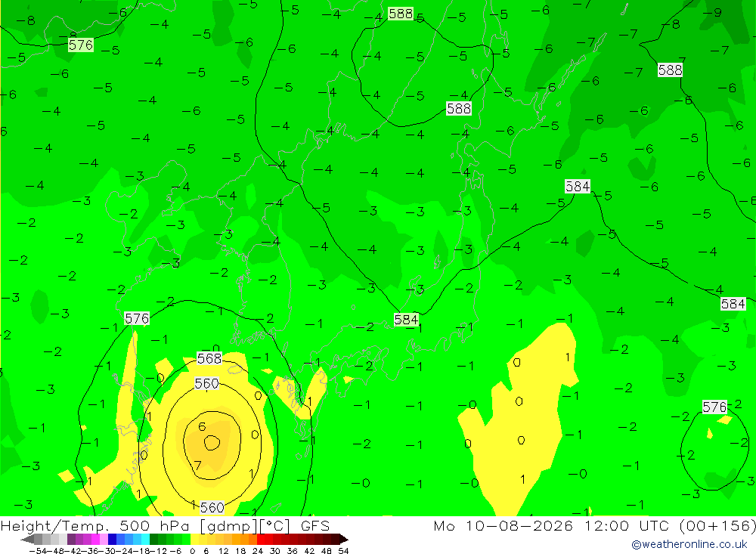The height and width of the screenshot is (554, 756).
Task: Click the Mo 10-08-2026 date text
Action: click(503, 525)
